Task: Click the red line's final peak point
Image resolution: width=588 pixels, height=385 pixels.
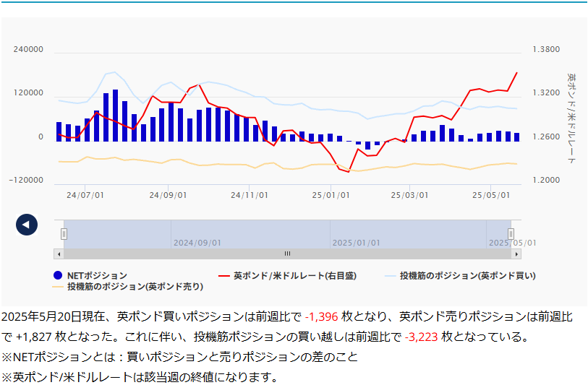Action: point(516,72)
